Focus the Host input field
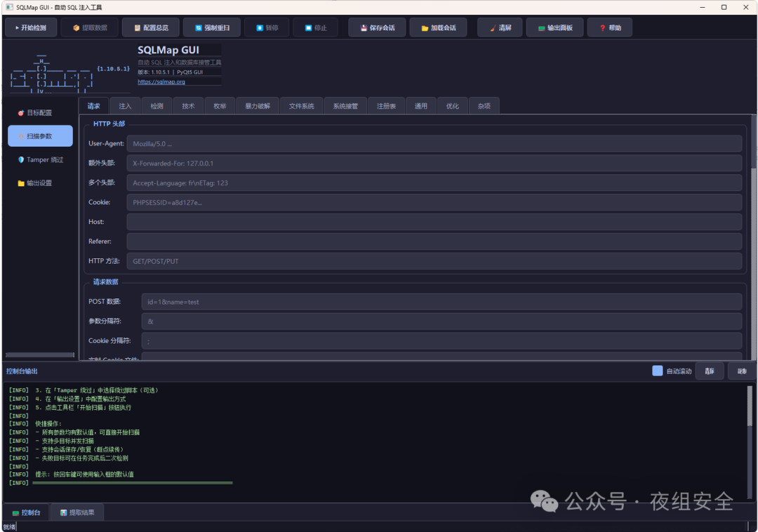This screenshot has width=758, height=532. [434, 222]
